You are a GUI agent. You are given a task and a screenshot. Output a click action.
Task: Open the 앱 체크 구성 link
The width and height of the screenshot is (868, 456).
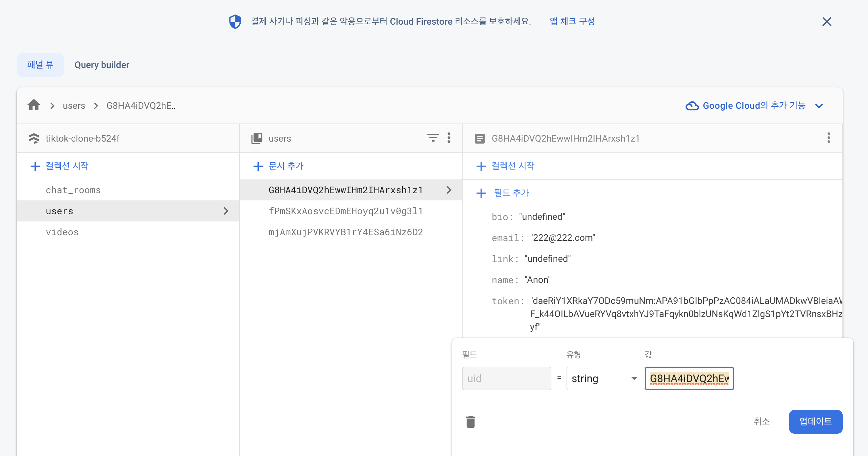coord(572,22)
